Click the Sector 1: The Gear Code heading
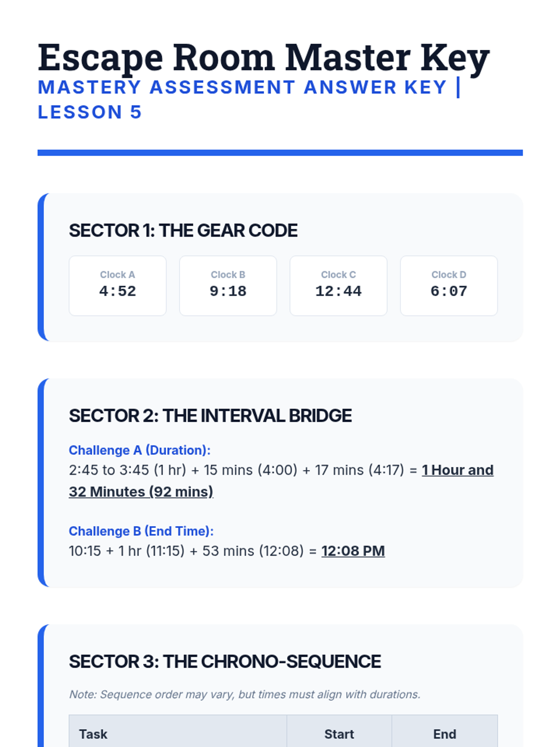This screenshot has width=560, height=747. pyautogui.click(x=183, y=231)
